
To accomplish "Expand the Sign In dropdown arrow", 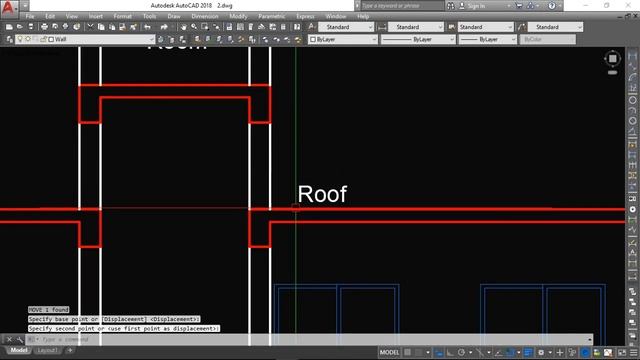I will click(x=509, y=6).
